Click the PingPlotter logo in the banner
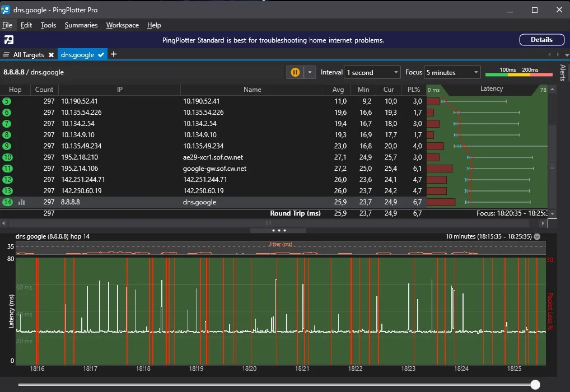 tap(9, 40)
